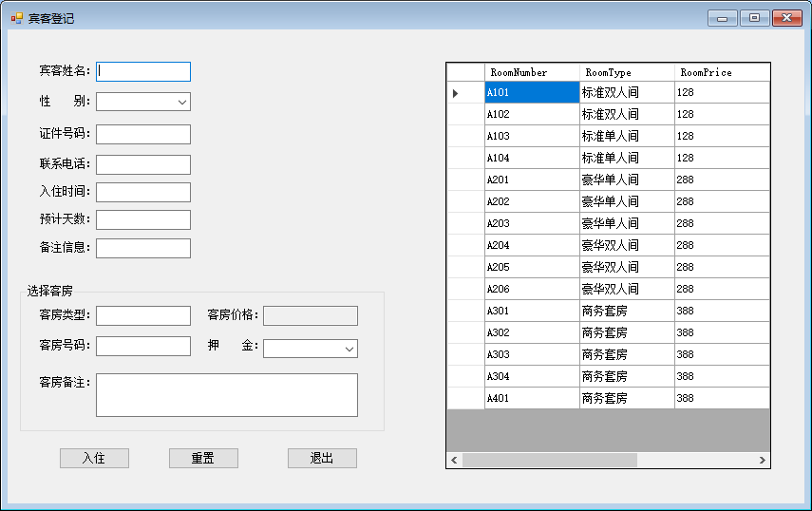
Task: Select cell A101 in the grid
Action: [532, 93]
